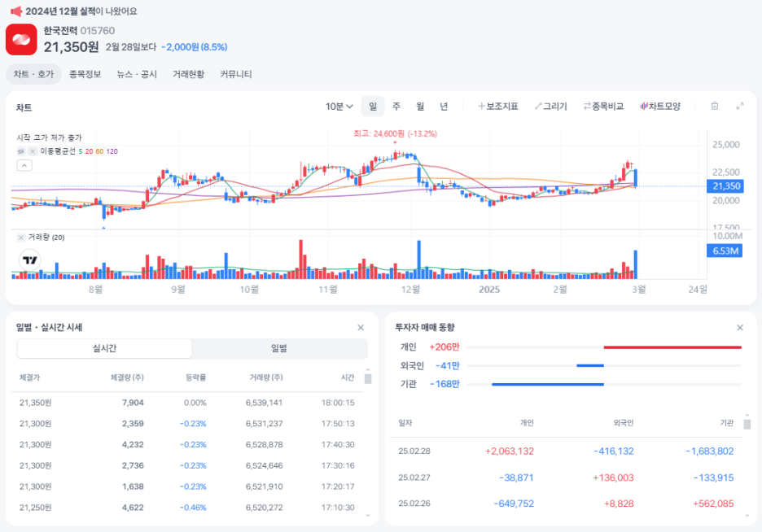Image resolution: width=762 pixels, height=532 pixels.
Task: Switch to the 종목정보 tab
Action: 85,74
